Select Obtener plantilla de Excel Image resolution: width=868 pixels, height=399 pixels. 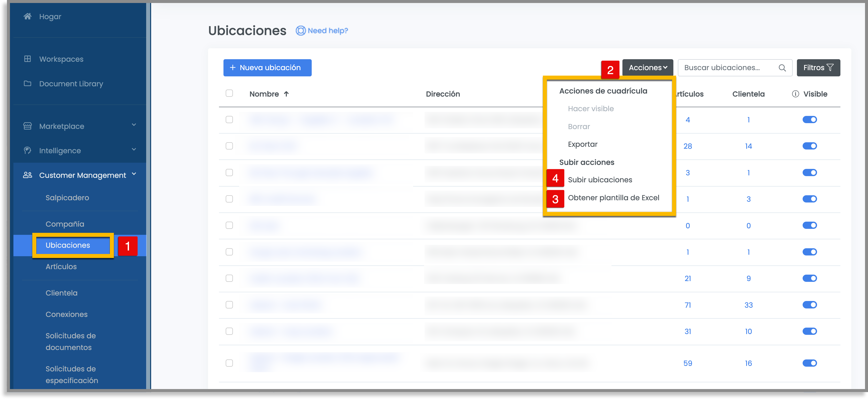(613, 198)
